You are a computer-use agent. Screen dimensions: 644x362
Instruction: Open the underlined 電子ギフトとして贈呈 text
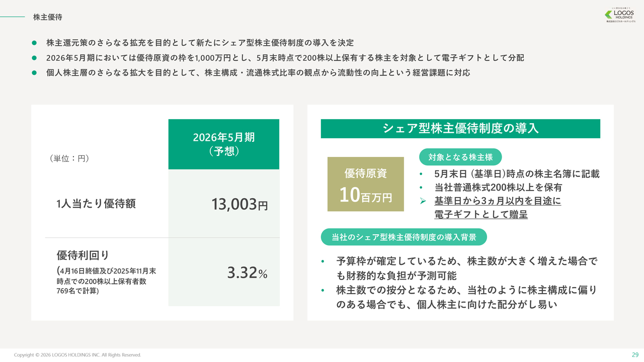coord(480,215)
